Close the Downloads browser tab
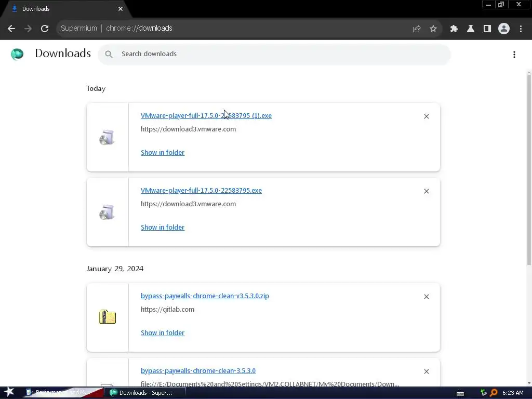Screen dimensions: 532x399 pos(121,9)
